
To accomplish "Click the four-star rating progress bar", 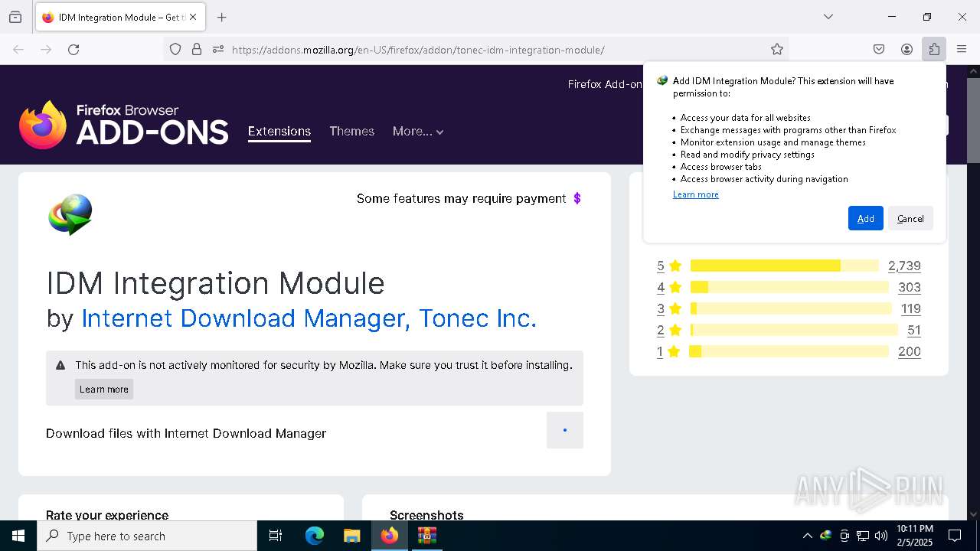I will (789, 287).
